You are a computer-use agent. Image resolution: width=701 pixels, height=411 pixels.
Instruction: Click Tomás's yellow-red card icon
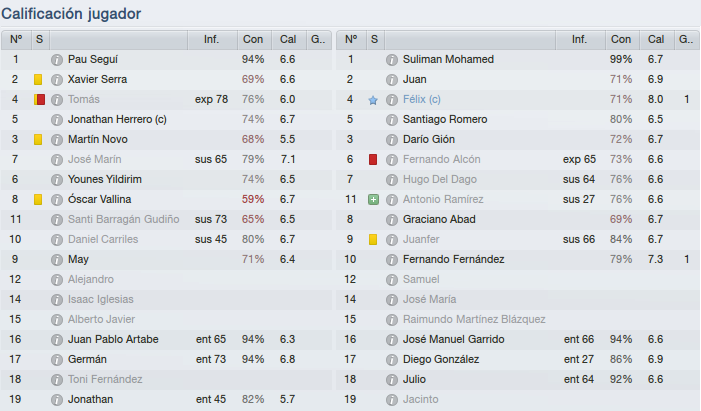39,99
